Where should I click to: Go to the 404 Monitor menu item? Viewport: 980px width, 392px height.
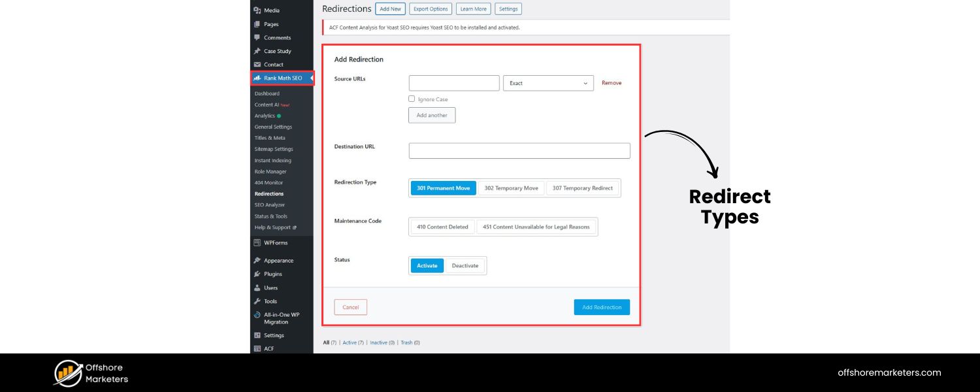pos(269,182)
